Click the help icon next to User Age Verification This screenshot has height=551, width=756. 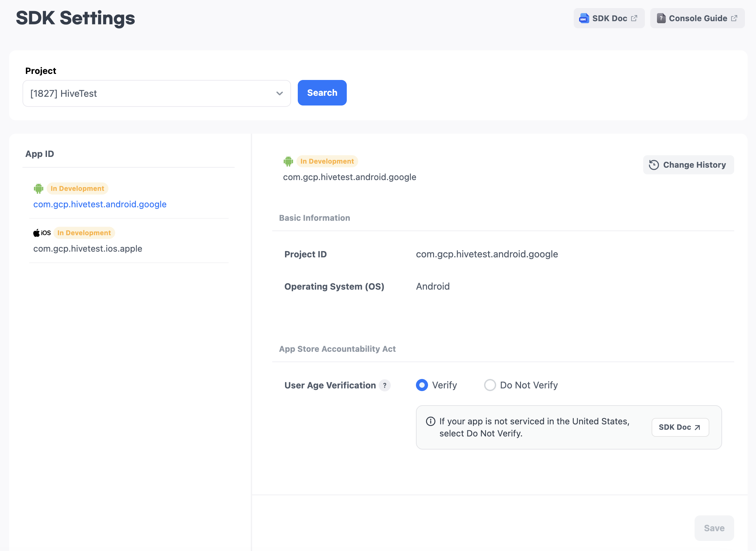click(x=385, y=385)
